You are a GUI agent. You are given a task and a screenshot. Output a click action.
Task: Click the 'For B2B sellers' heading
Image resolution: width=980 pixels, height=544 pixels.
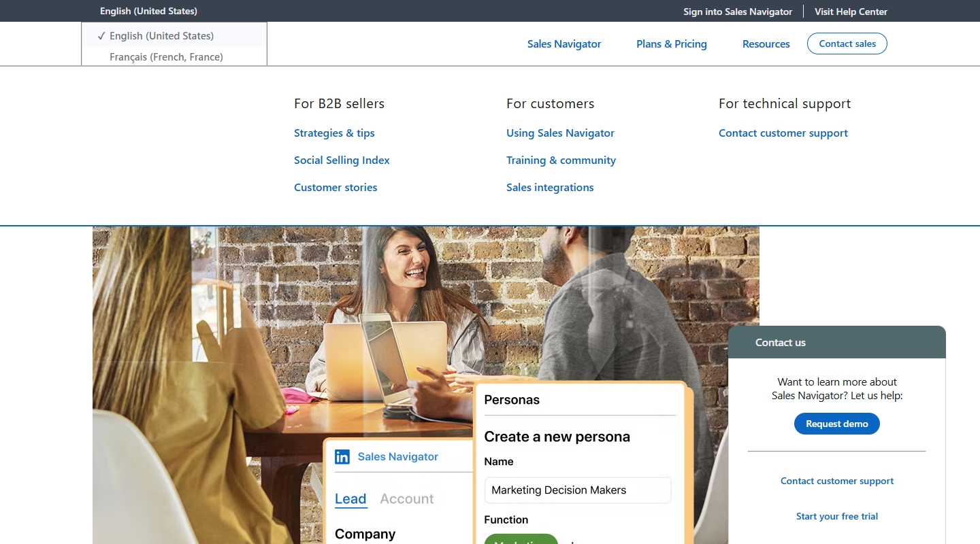339,103
